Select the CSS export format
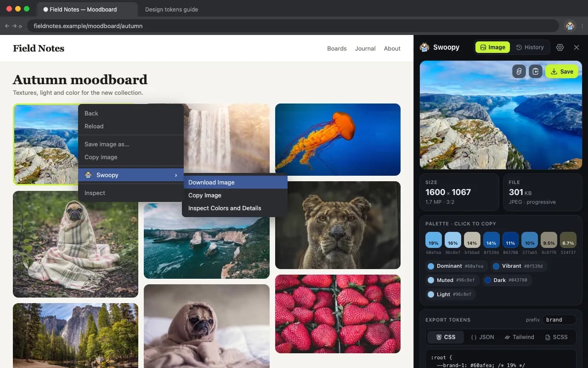The image size is (588, 368). click(446, 337)
